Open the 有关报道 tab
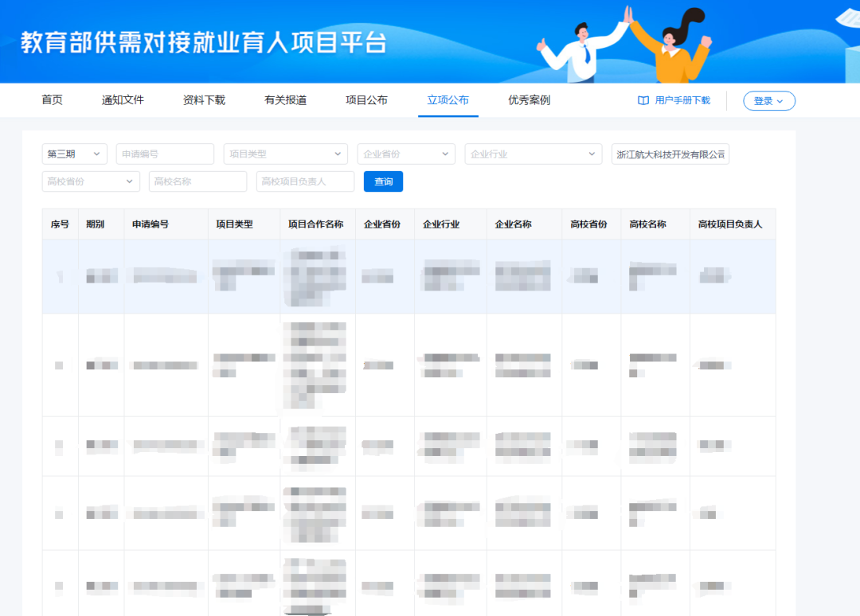The width and height of the screenshot is (860, 616). (x=283, y=100)
